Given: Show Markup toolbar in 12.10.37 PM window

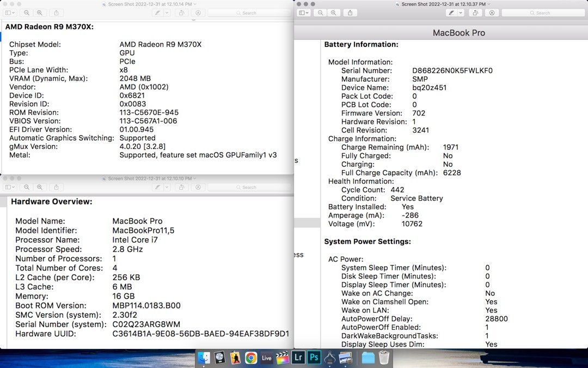Looking at the screenshot, I should tap(492, 13).
